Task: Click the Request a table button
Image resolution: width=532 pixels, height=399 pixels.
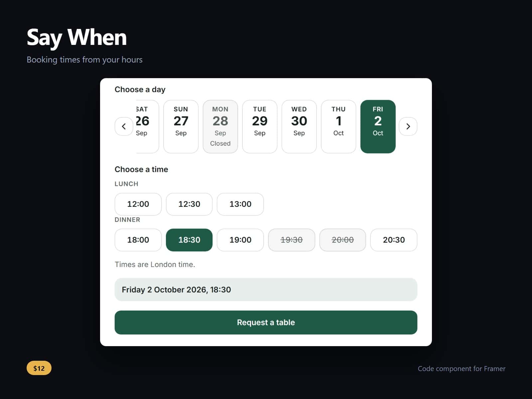Action: tap(266, 323)
